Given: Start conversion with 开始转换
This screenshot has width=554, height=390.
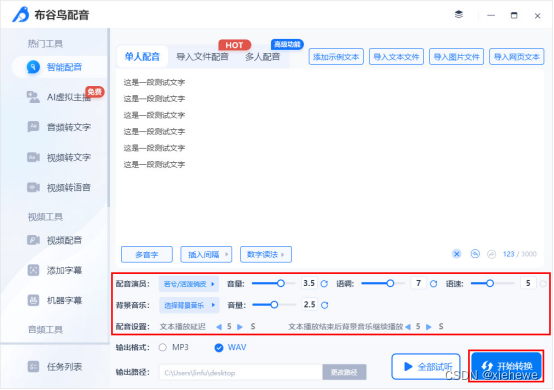Looking at the screenshot, I should tap(506, 366).
